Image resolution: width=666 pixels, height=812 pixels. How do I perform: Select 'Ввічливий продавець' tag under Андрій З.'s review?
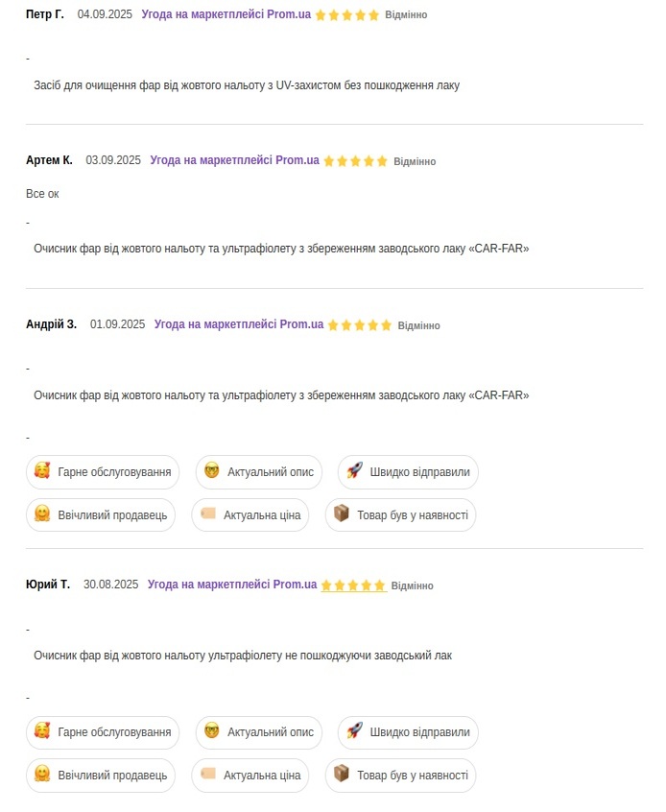point(101,515)
